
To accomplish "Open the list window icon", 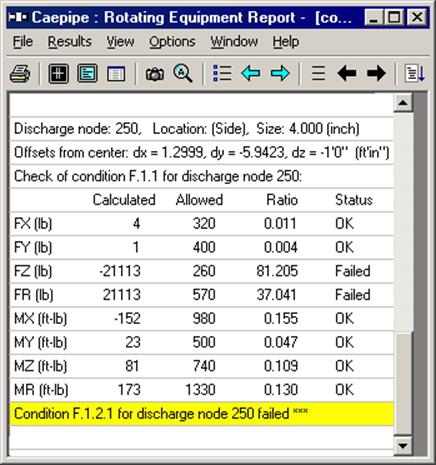I will click(x=116, y=73).
